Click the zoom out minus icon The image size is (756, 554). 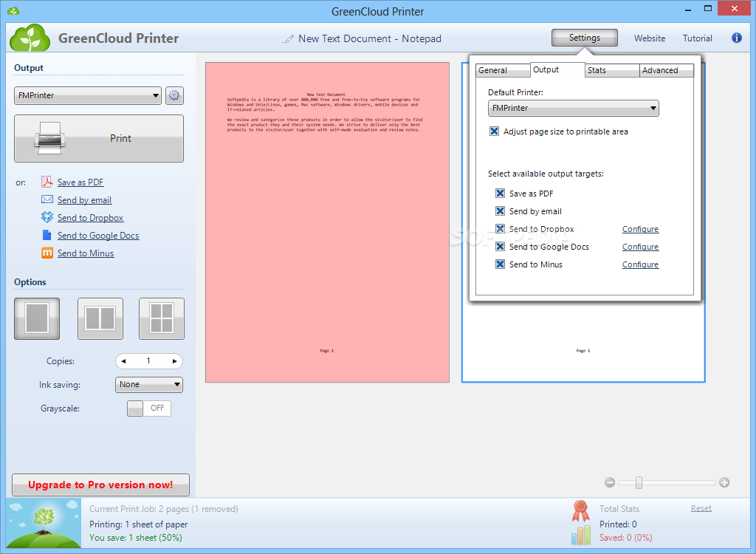pyautogui.click(x=610, y=482)
